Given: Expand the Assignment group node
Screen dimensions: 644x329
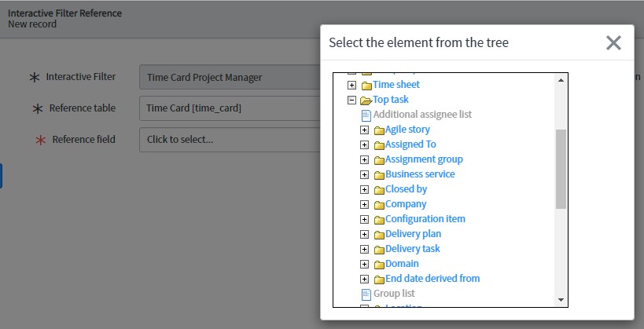Looking at the screenshot, I should point(364,159).
